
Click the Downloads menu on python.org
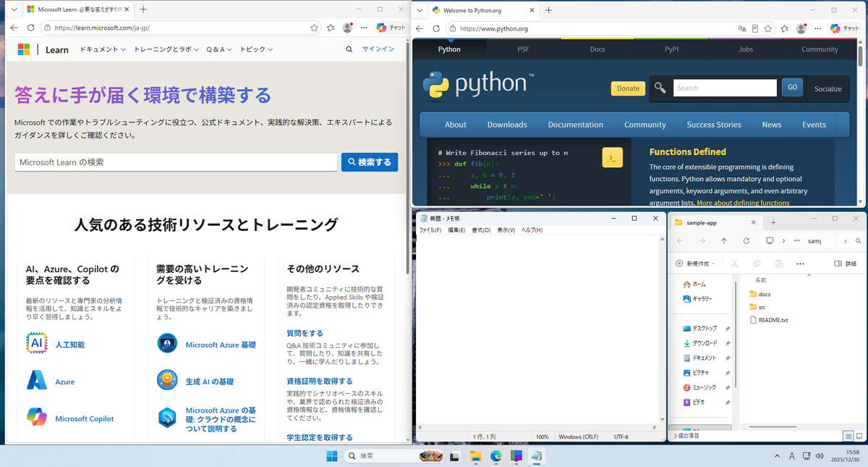pos(507,125)
